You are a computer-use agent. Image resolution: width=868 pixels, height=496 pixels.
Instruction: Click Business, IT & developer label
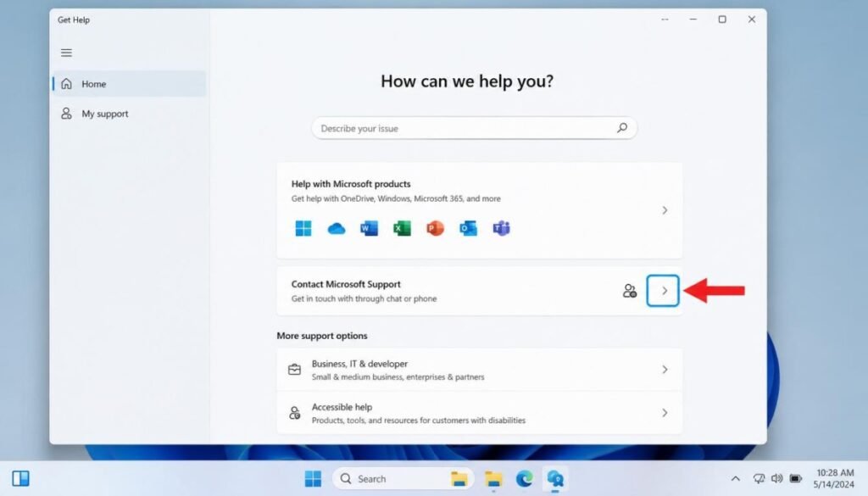tap(359, 364)
